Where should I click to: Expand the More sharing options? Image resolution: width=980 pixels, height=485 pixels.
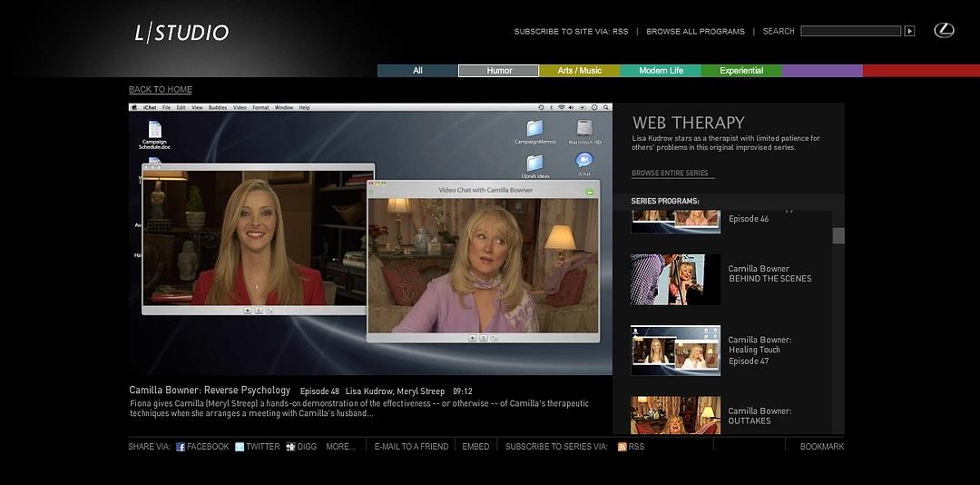pyautogui.click(x=340, y=447)
